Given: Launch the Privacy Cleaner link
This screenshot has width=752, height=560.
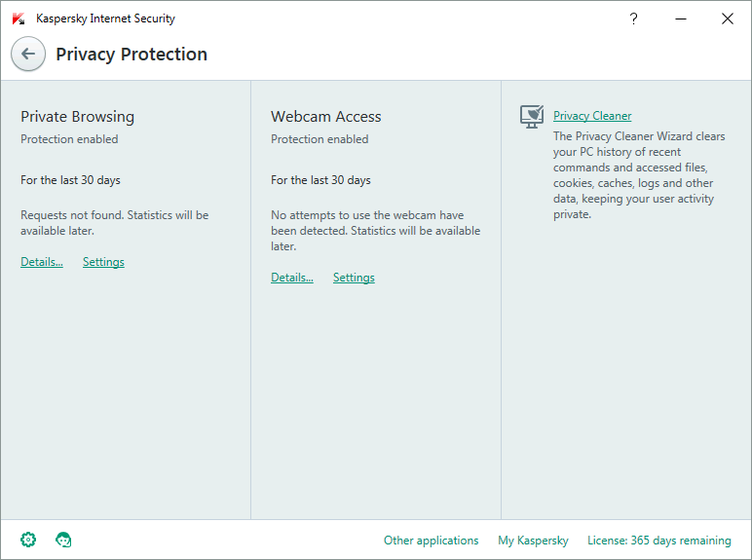Looking at the screenshot, I should [x=592, y=116].
